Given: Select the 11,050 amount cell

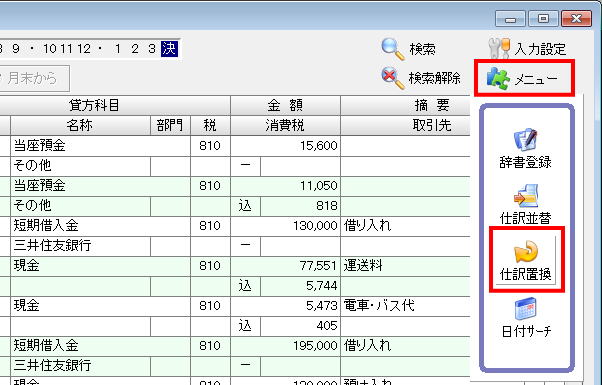Looking at the screenshot, I should click(285, 186).
